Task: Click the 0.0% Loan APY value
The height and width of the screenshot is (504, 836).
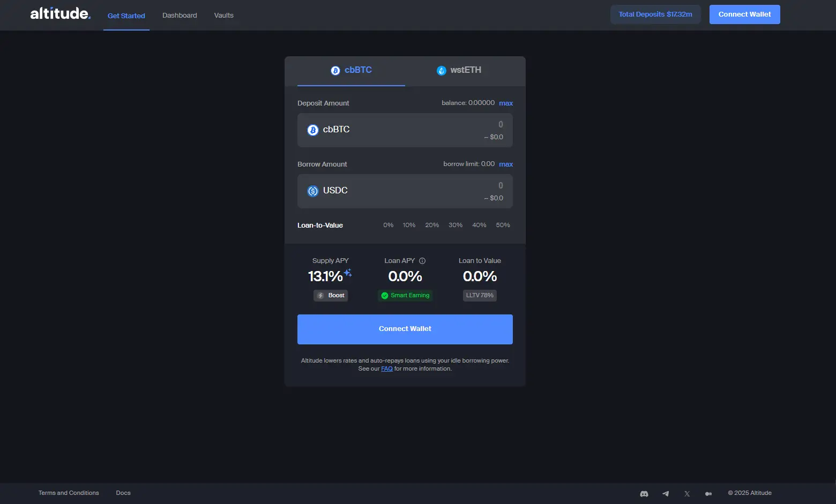Action: 405,276
